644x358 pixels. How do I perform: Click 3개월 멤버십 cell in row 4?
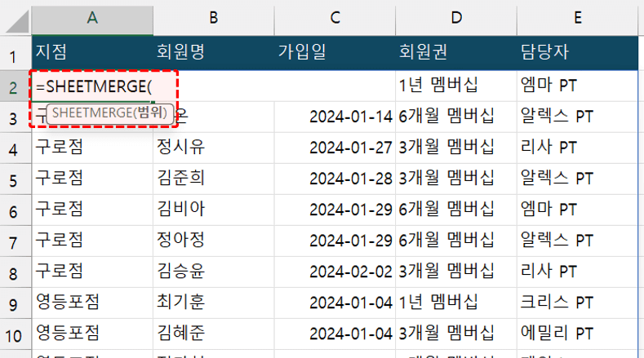456,148
